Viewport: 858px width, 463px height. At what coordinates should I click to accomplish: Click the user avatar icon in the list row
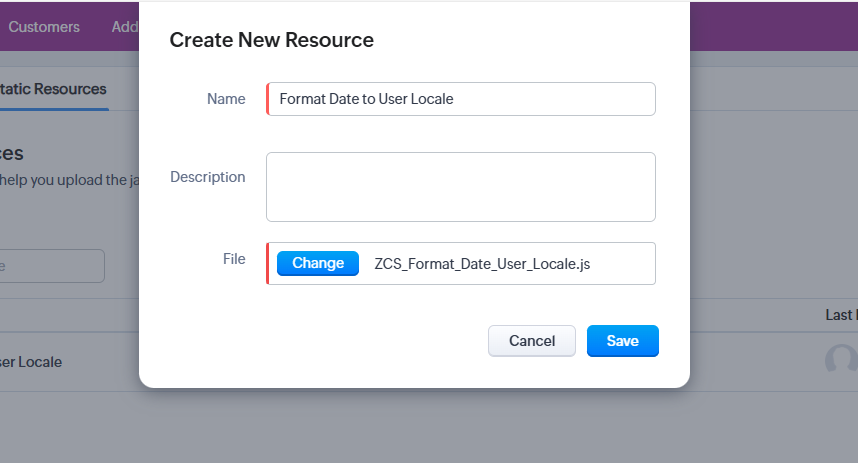(843, 360)
